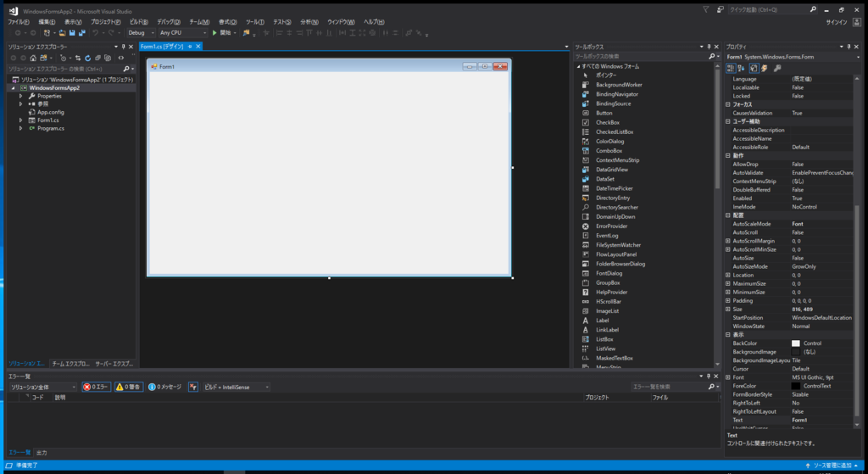This screenshot has height=474, width=868.
Task: Click the Error List search magnifier icon
Action: pyautogui.click(x=711, y=387)
